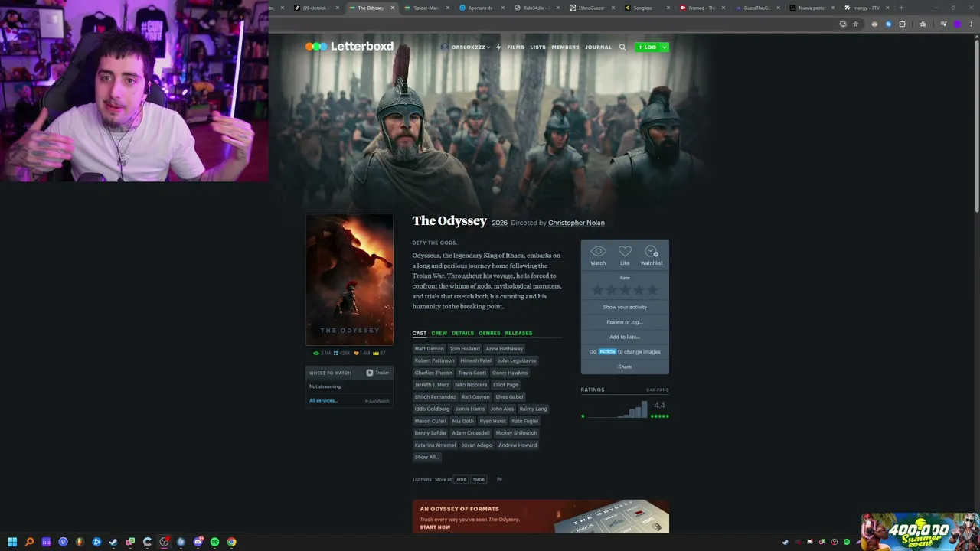Click the green Log button
This screenshot has width=980, height=551.
point(647,47)
